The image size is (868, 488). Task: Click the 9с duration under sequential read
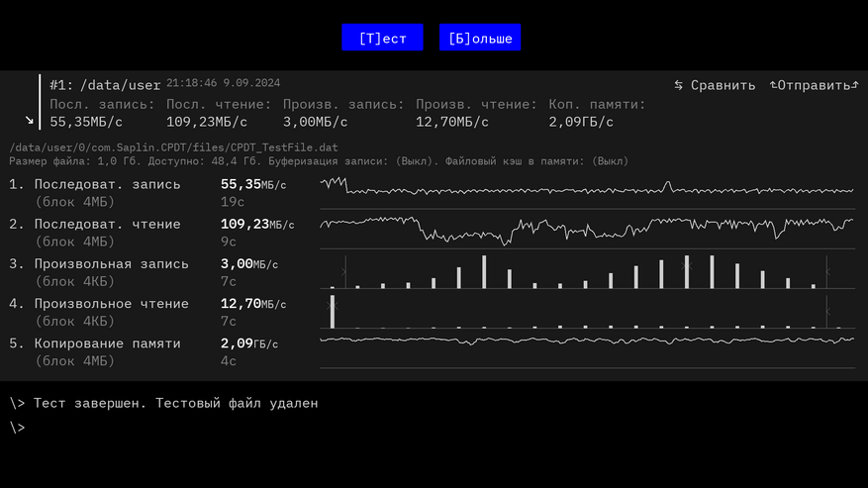pyautogui.click(x=228, y=243)
